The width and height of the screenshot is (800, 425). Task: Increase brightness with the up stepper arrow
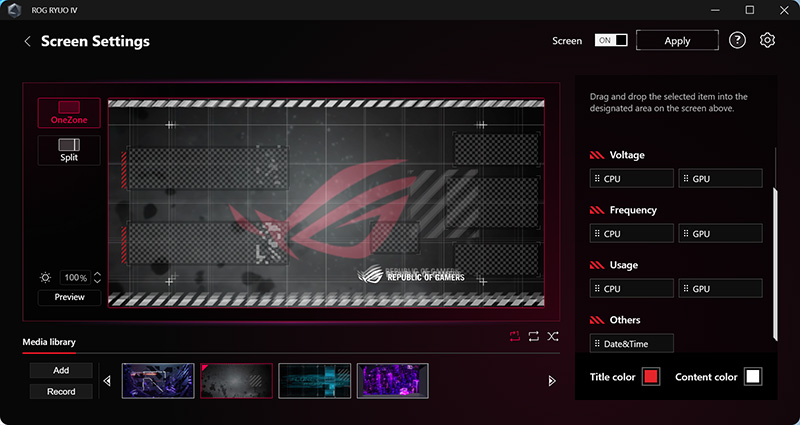97,274
